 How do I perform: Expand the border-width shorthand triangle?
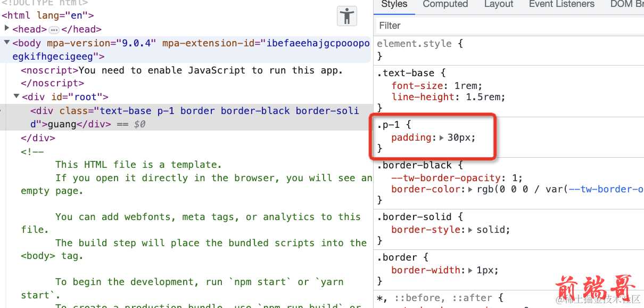[470, 271]
